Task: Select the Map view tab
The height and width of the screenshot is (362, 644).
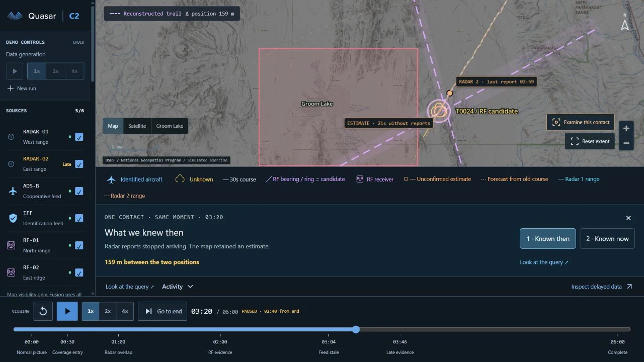Action: click(113, 126)
